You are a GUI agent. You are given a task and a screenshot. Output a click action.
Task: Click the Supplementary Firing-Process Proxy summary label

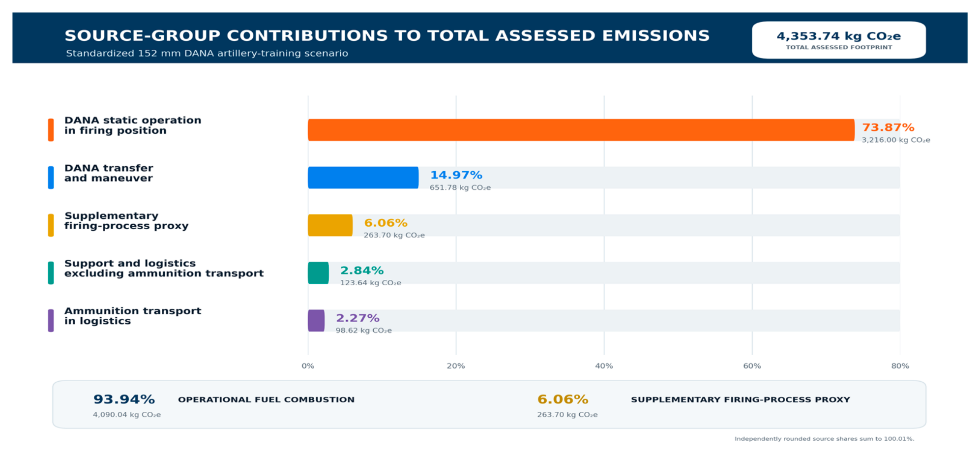741,399
